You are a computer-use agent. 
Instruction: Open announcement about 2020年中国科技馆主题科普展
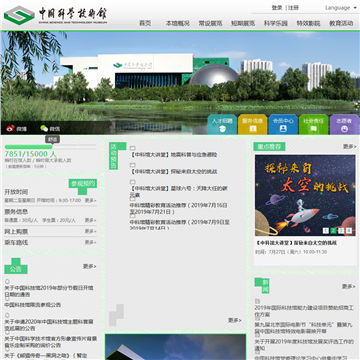[x=49, y=325]
